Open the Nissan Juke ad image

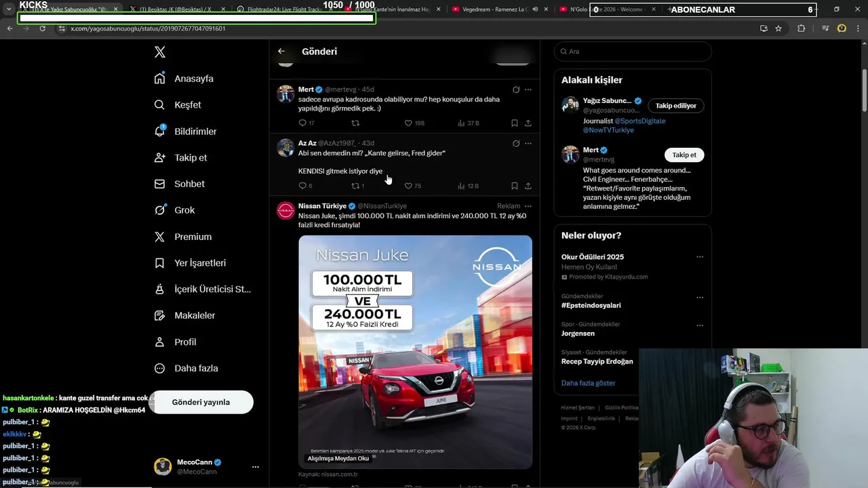(x=415, y=351)
